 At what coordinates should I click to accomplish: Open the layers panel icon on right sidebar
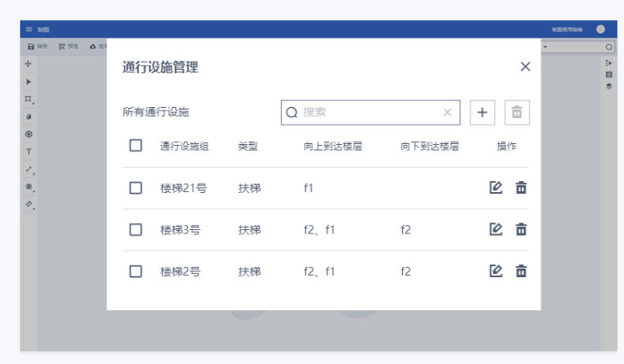click(609, 85)
